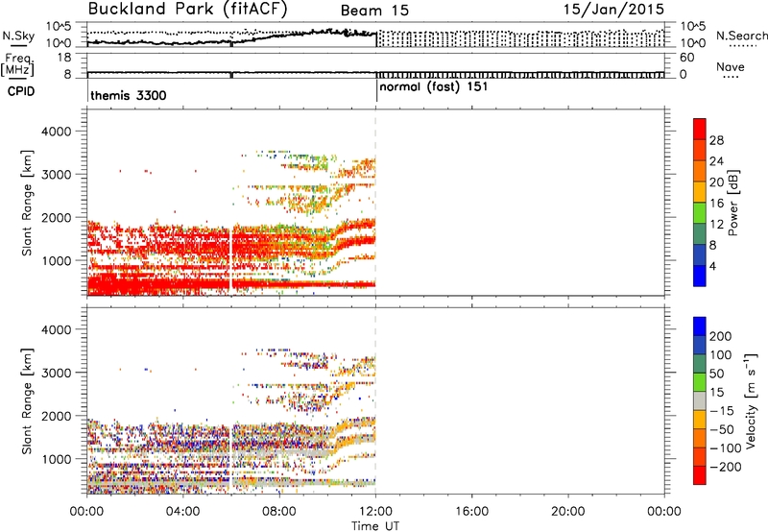Click the '18' frequency tick label
Screen dimensions: 768x532
point(63,58)
